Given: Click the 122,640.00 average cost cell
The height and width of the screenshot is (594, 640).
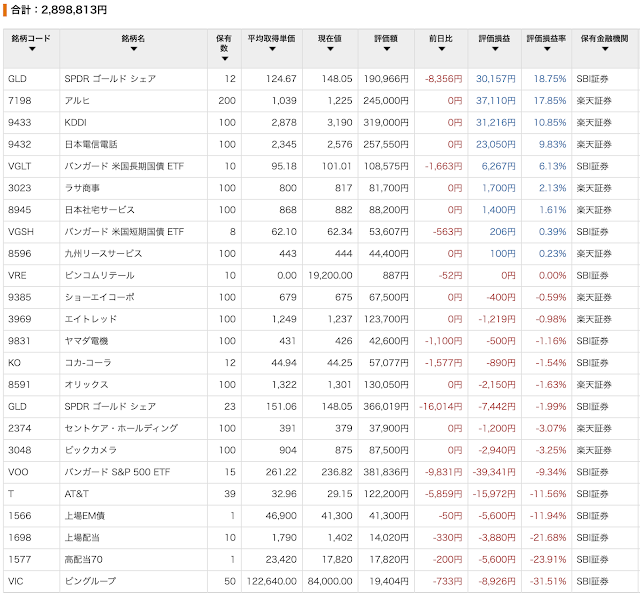Looking at the screenshot, I should [271, 581].
